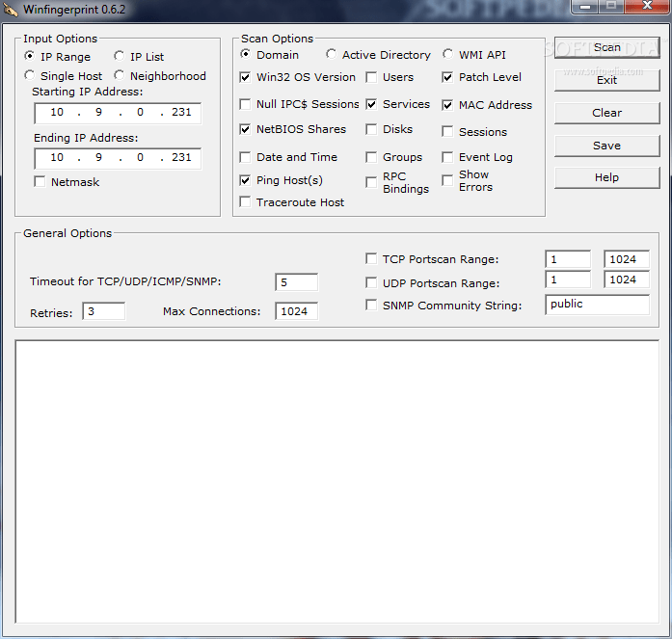Viewport: 672px width, 639px height.
Task: Uncheck the Patch Level option
Action: 447,77
